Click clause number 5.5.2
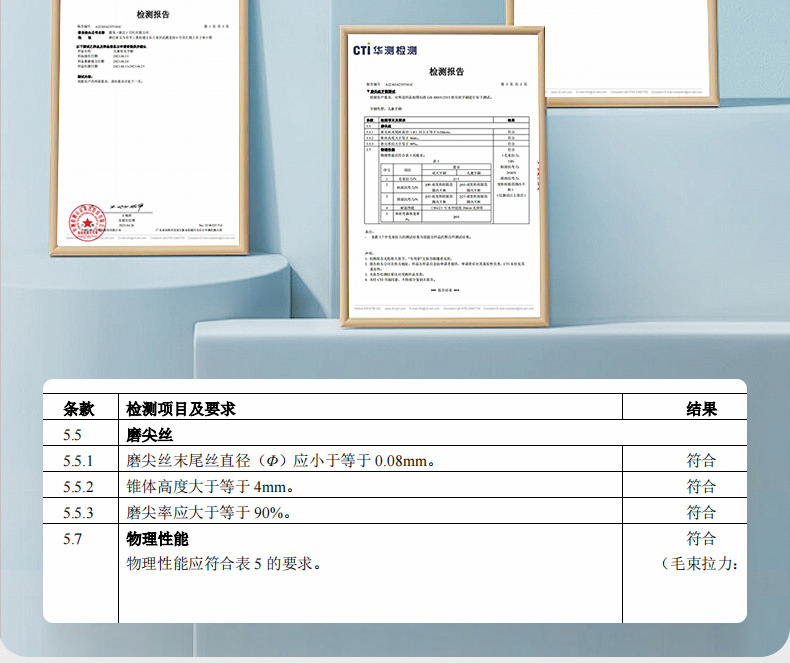 point(78,487)
